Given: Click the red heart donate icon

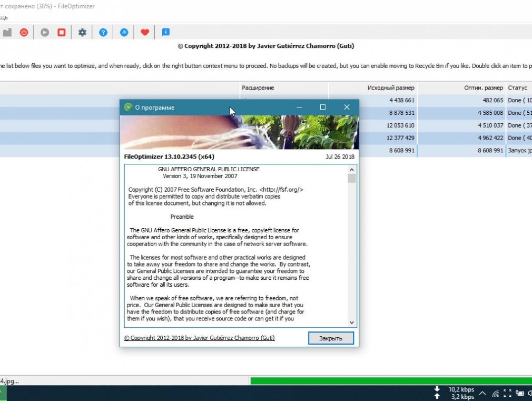Looking at the screenshot, I should click(145, 32).
